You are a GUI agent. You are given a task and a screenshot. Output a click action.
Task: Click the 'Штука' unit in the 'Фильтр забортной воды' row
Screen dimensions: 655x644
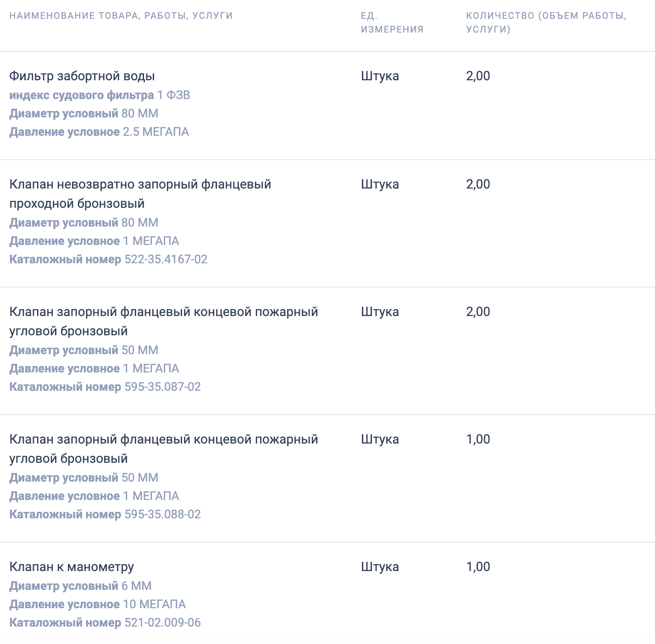point(380,76)
